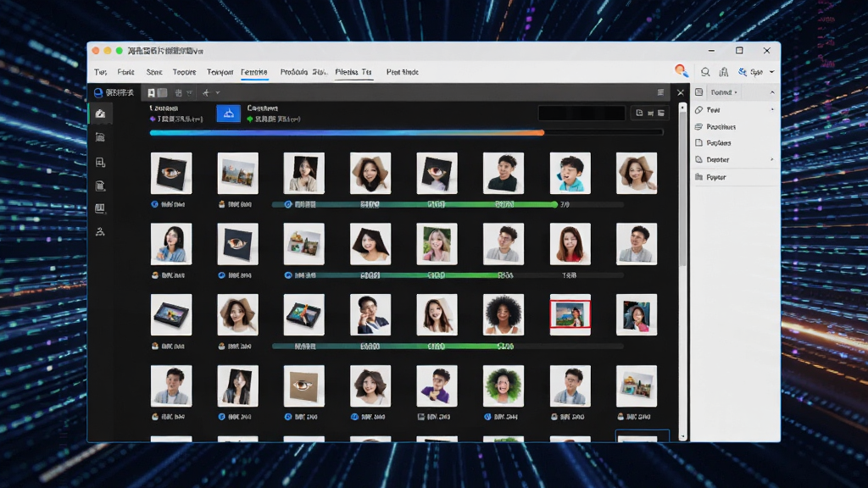
Task: Click the Foyter item in right panel
Action: (715, 177)
